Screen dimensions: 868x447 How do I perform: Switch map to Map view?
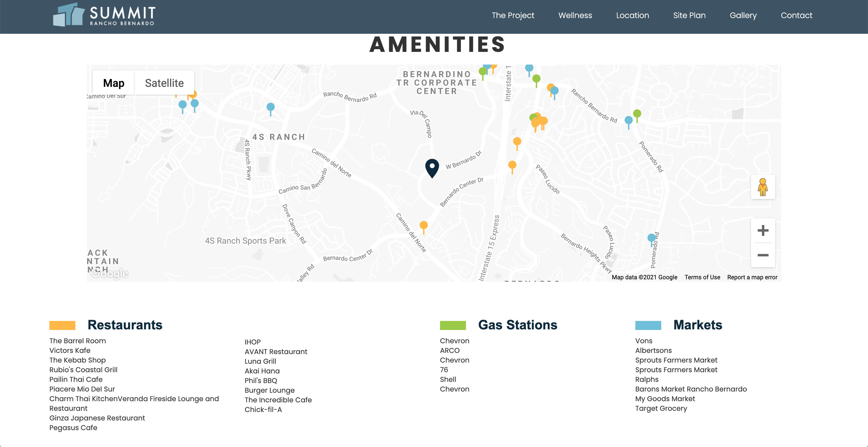click(x=114, y=83)
